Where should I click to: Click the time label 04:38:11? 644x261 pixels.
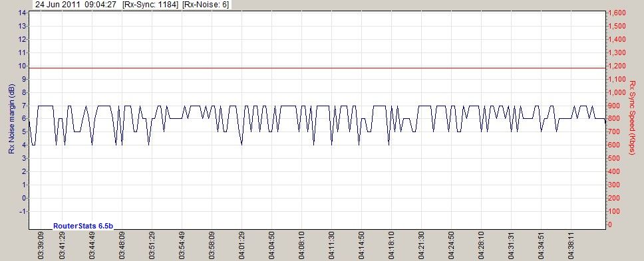click(571, 246)
